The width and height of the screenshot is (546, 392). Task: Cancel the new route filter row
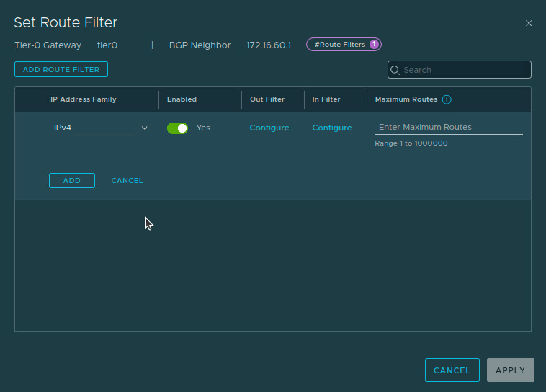[127, 180]
